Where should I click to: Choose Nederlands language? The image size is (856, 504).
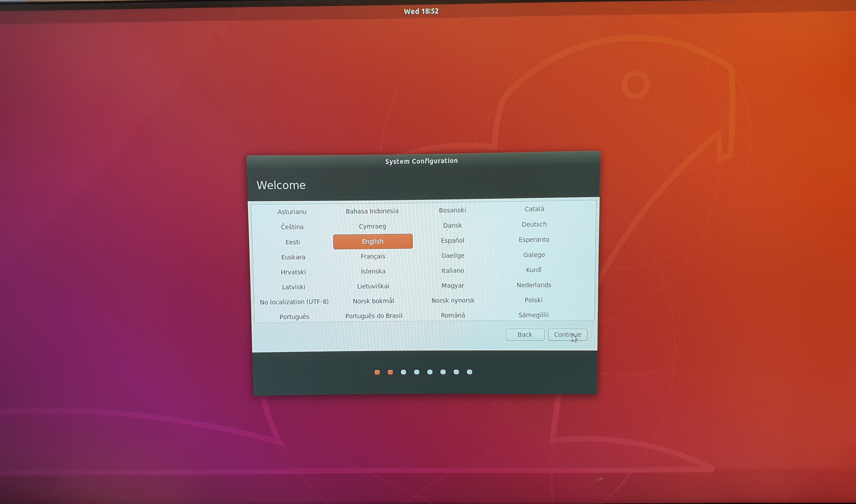[534, 285]
